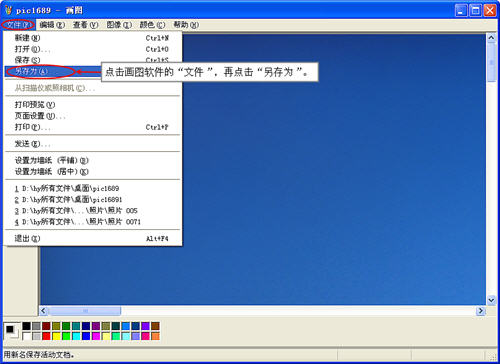The width and height of the screenshot is (500, 364).
Task: Select the maroon dark red swatch
Action: [x=46, y=326]
